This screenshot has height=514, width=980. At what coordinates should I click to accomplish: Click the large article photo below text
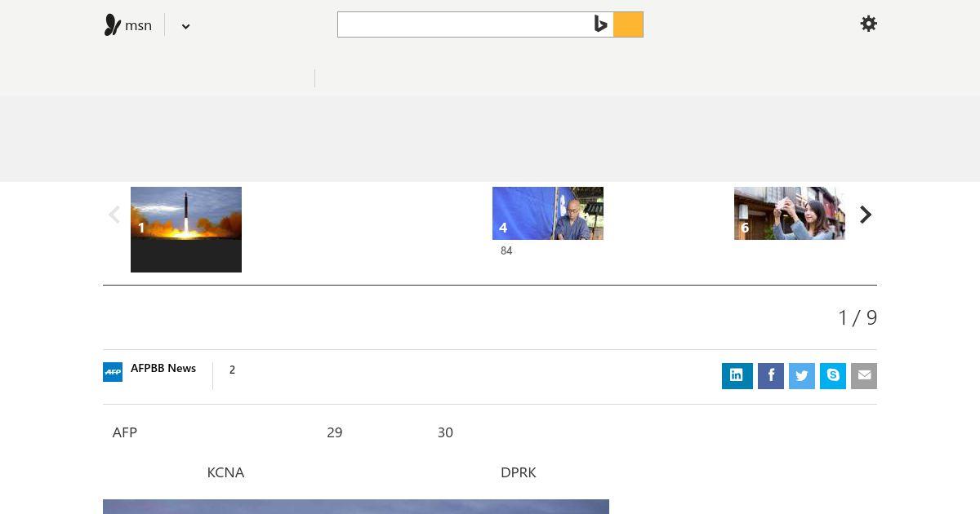coord(356,507)
